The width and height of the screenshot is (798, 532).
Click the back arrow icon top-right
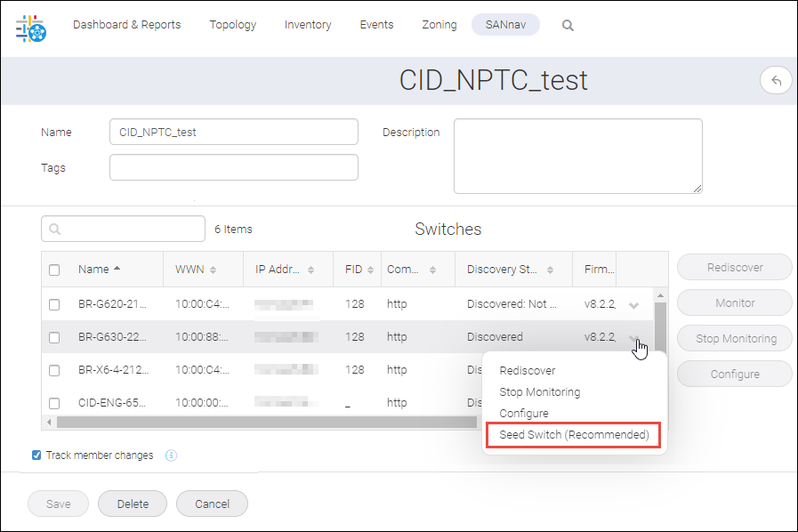pos(776,80)
